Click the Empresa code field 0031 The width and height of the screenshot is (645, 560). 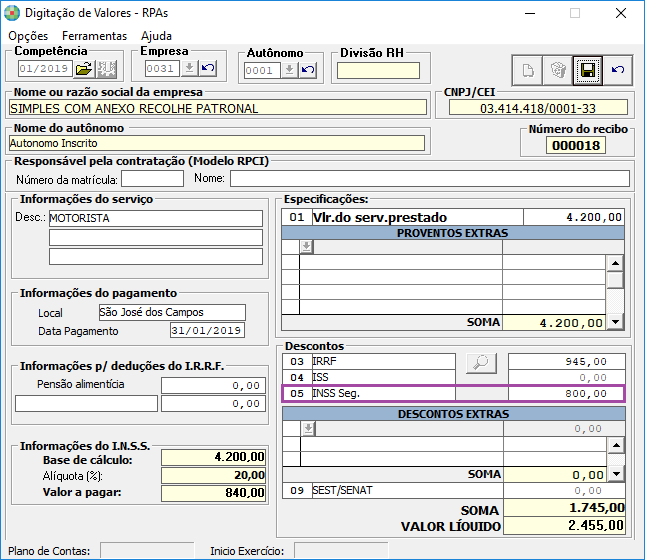click(x=162, y=68)
